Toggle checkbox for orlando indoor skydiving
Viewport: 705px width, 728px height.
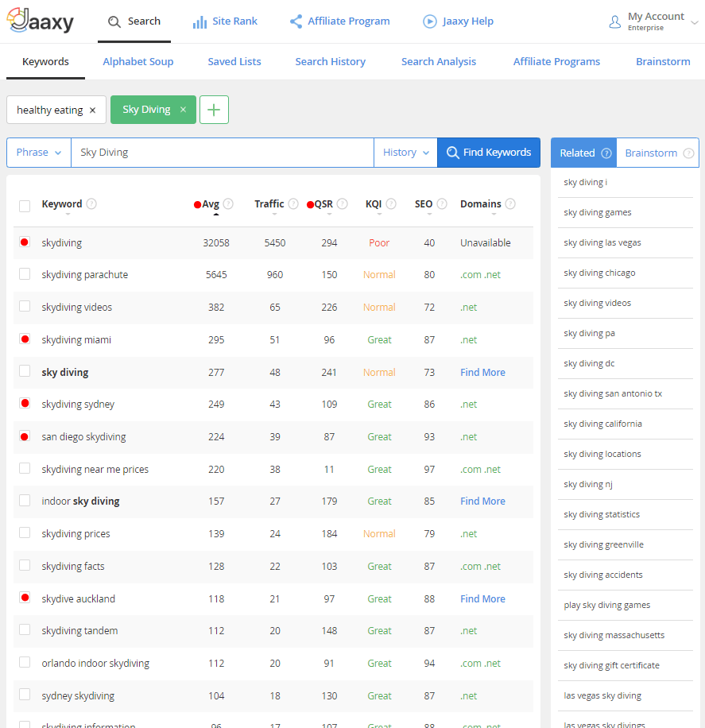pos(25,662)
